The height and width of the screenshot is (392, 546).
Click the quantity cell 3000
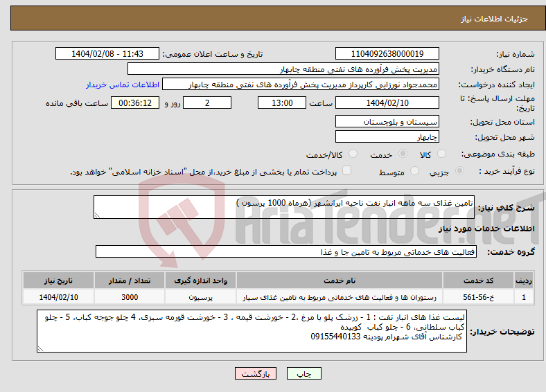click(130, 297)
